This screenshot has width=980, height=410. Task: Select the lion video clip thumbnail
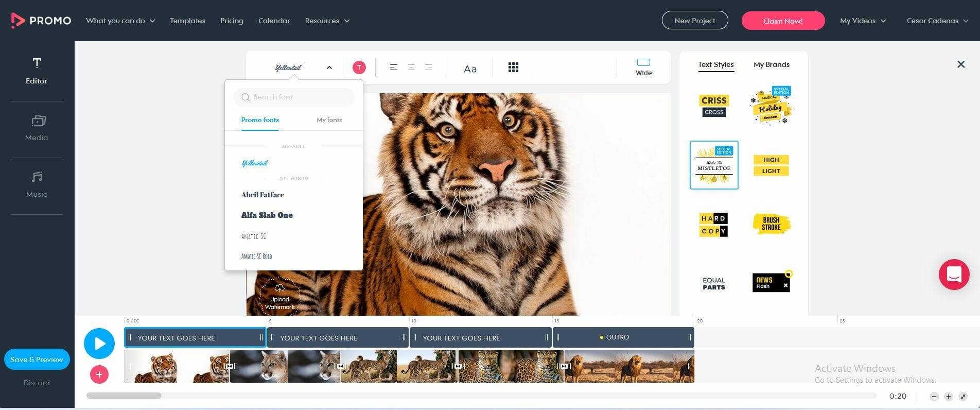click(x=629, y=366)
